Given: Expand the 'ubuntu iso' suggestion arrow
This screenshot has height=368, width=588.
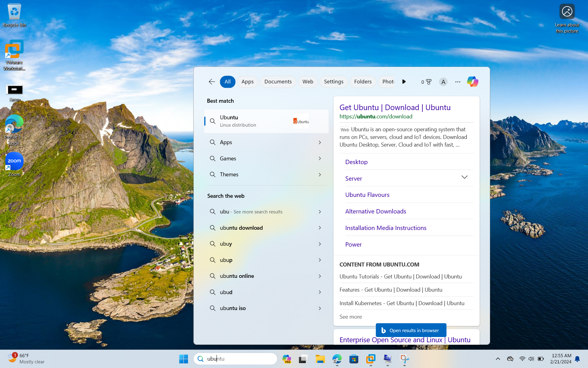Looking at the screenshot, I should [320, 308].
